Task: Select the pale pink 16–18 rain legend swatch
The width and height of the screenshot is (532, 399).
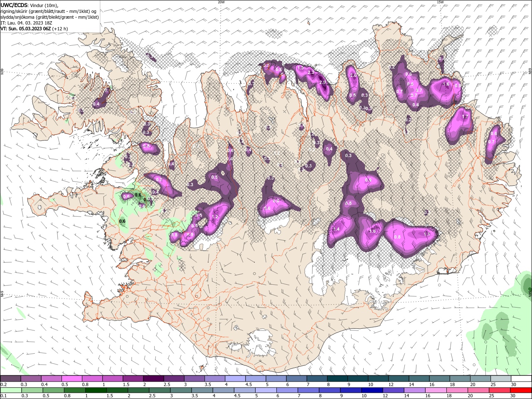Action: pyautogui.click(x=435, y=390)
